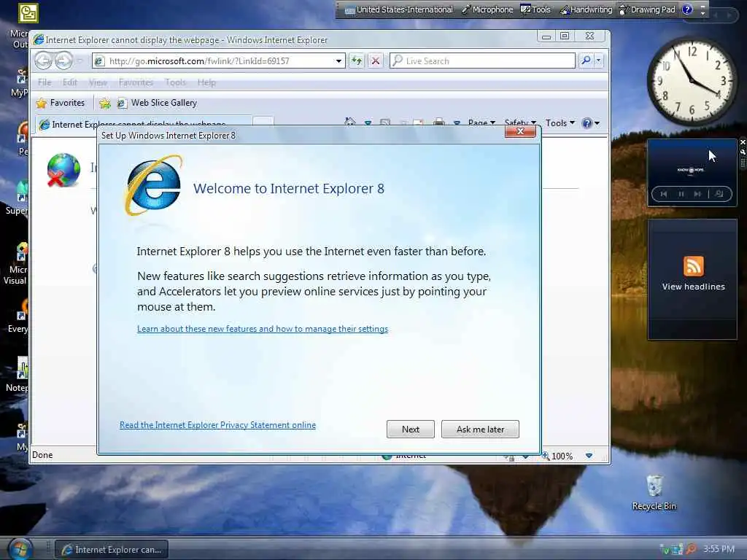Click the Read Mail icon
The image size is (747, 560).
pyautogui.click(x=418, y=122)
